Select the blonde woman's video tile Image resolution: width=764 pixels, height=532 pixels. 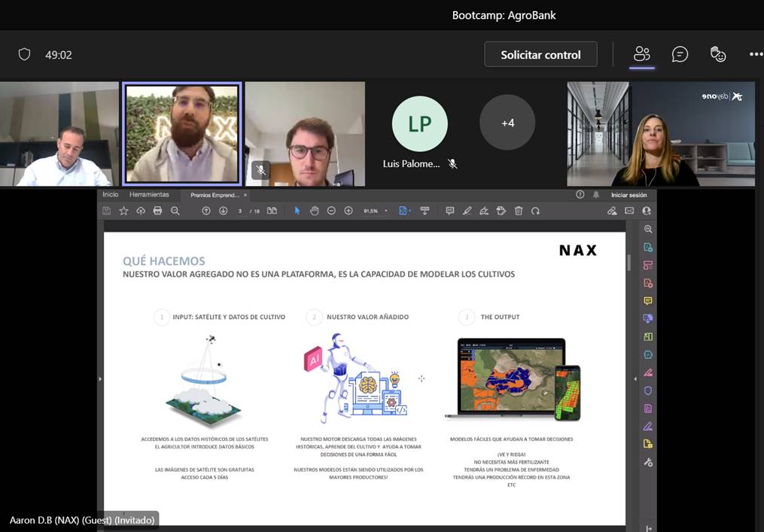pyautogui.click(x=661, y=134)
